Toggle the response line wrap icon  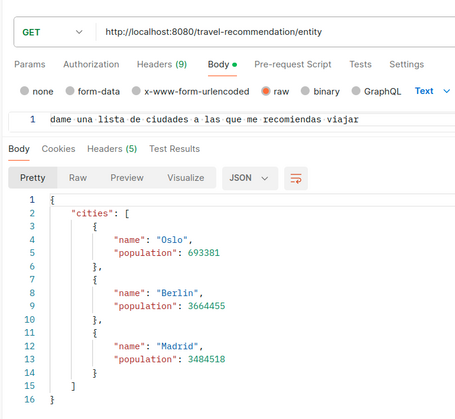pyautogui.click(x=296, y=178)
